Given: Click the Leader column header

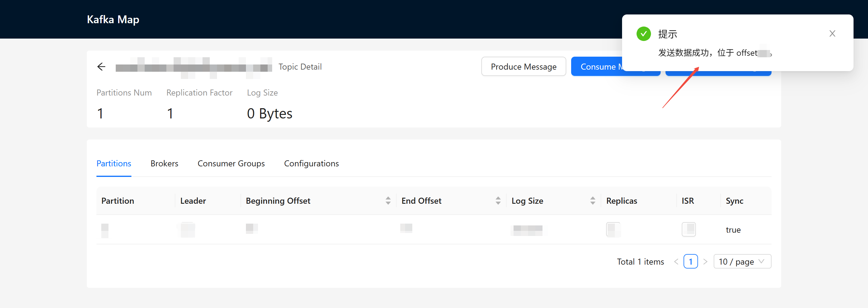Looking at the screenshot, I should pos(193,201).
